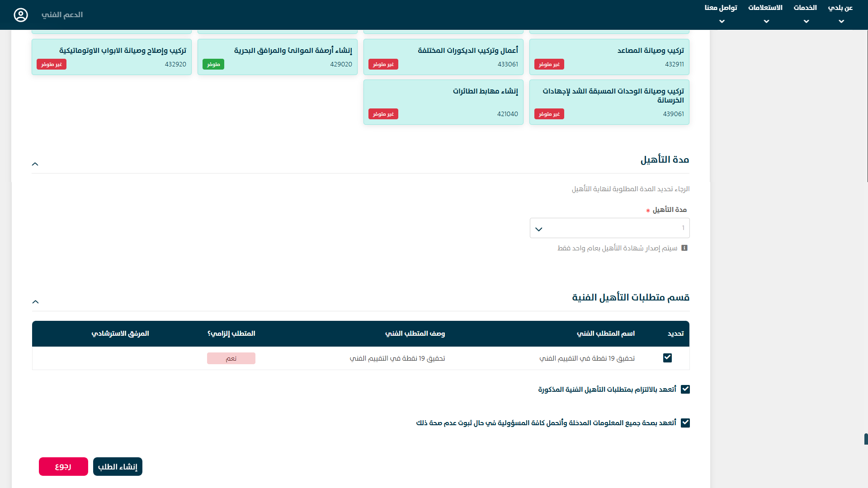Collapse the مدة التأهيل section

point(35,164)
